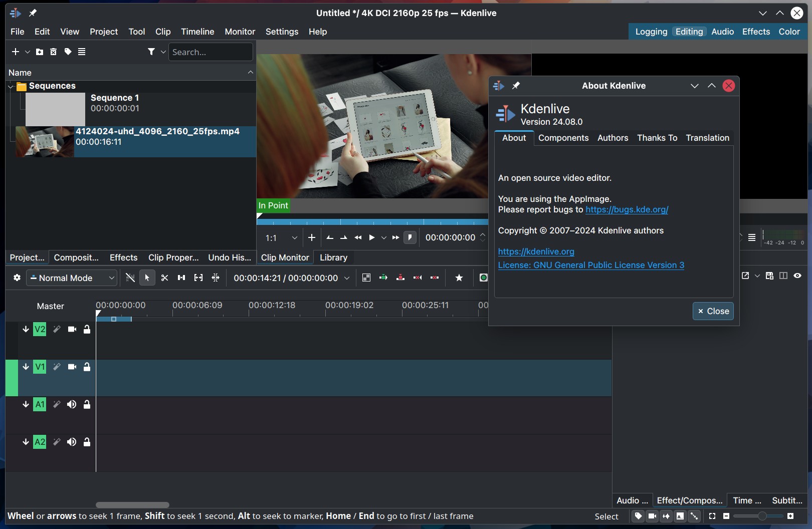Click the marker flag icon in clip monitor
The width and height of the screenshot is (812, 529).
[x=410, y=237]
